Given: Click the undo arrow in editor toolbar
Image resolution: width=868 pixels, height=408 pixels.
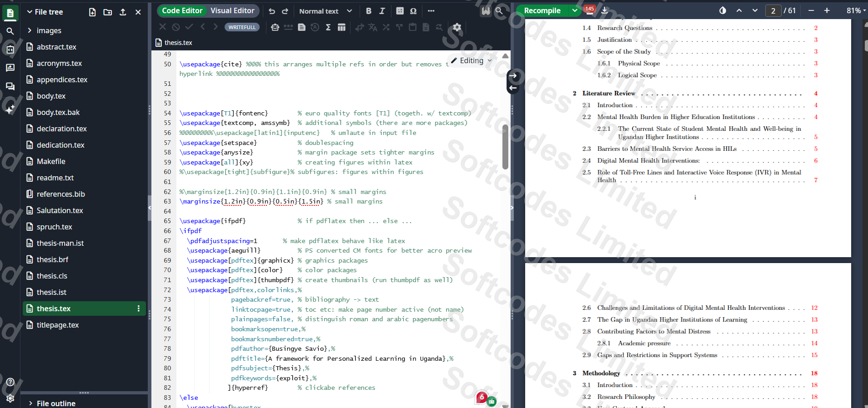Looking at the screenshot, I should coord(272,11).
